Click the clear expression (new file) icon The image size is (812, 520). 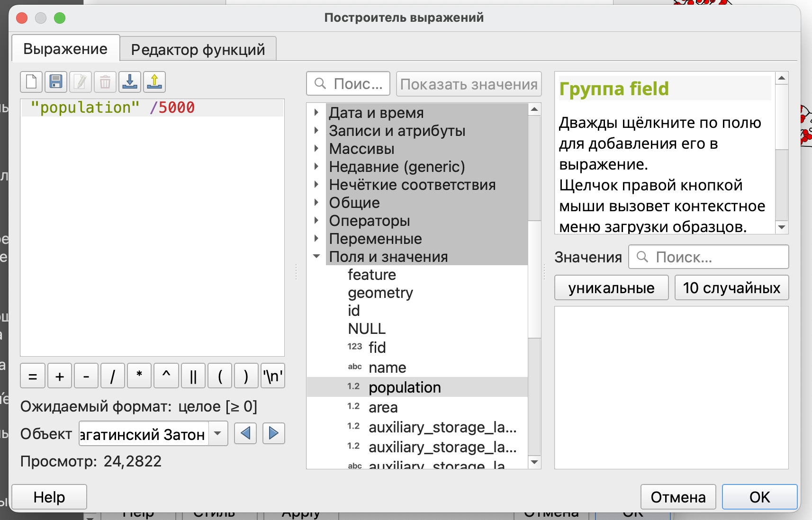[31, 82]
